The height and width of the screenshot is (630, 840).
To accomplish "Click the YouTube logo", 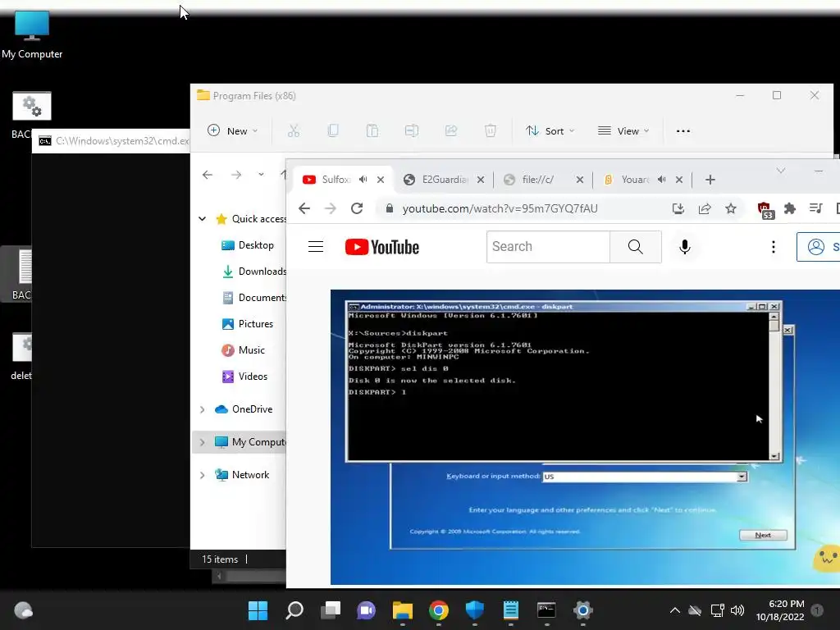I will 382,247.
